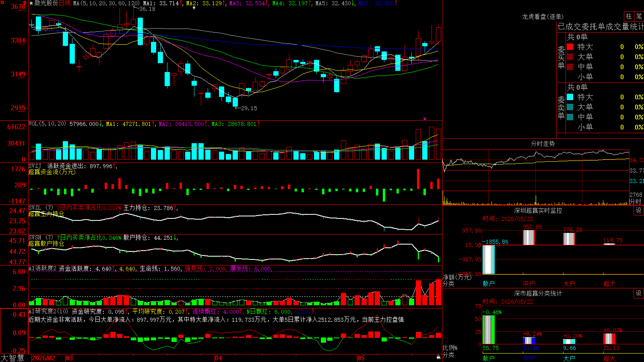Select the SVZL indicator name

[35, 208]
